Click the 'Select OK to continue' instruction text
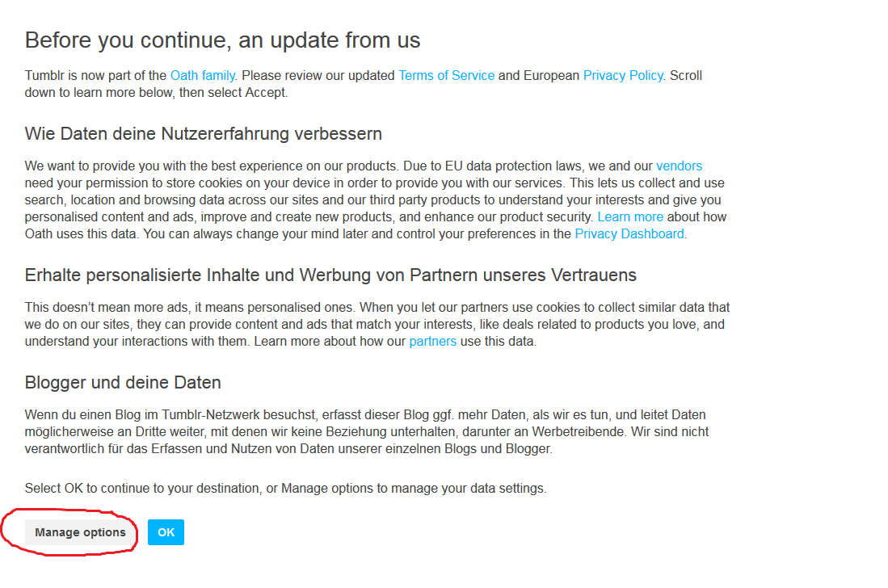 tap(285, 489)
